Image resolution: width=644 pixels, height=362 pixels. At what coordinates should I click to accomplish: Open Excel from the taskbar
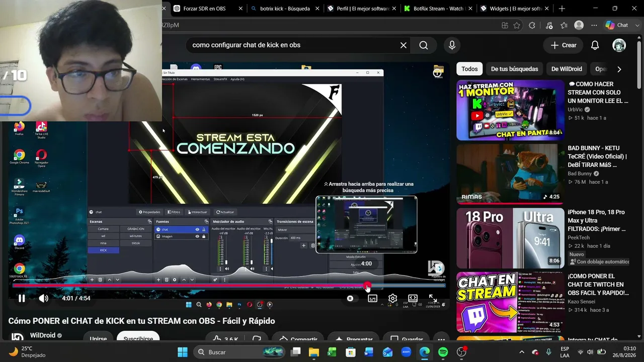coord(332,352)
